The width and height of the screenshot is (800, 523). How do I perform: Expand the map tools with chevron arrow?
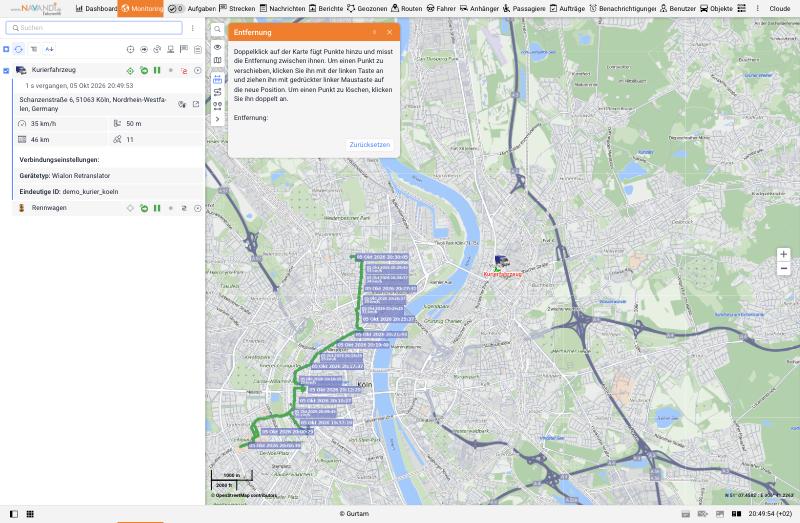coord(217,119)
